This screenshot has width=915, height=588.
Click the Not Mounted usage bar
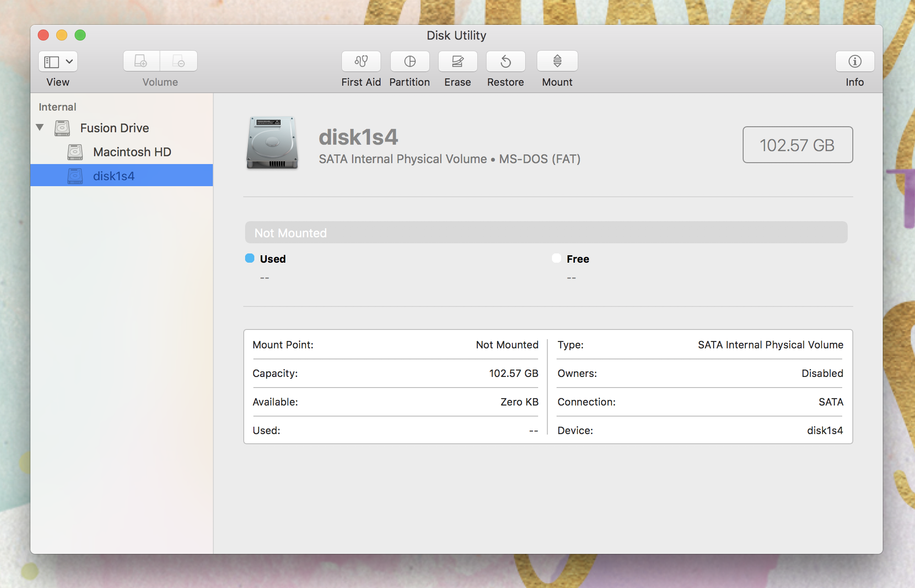click(x=546, y=233)
